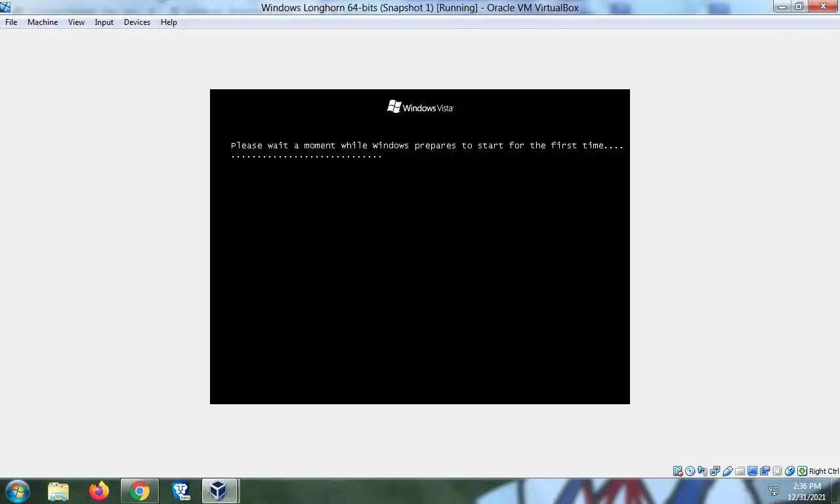
Task: Click the hard disk activity status icon
Action: [x=678, y=471]
